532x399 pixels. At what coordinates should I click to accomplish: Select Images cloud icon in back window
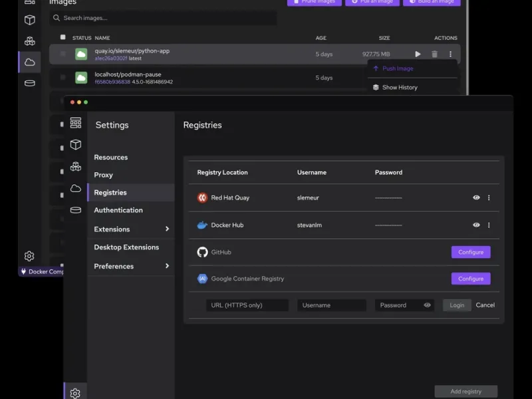29,62
